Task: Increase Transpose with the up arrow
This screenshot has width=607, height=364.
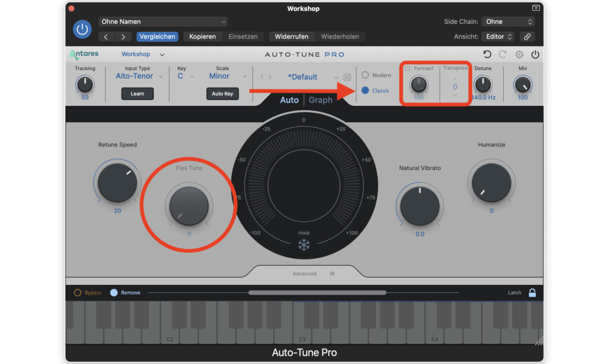Action: coord(455,79)
